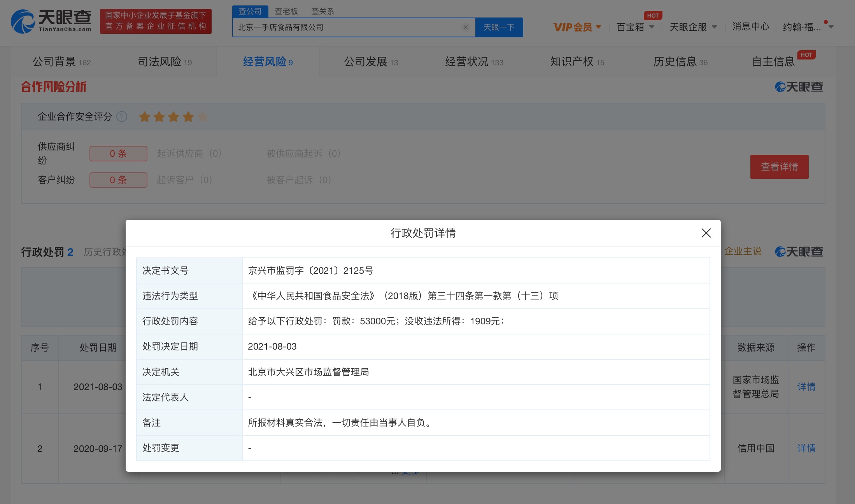Image resolution: width=855 pixels, height=504 pixels.
Task: Close the 行政处罚详情 dialog
Action: point(706,233)
